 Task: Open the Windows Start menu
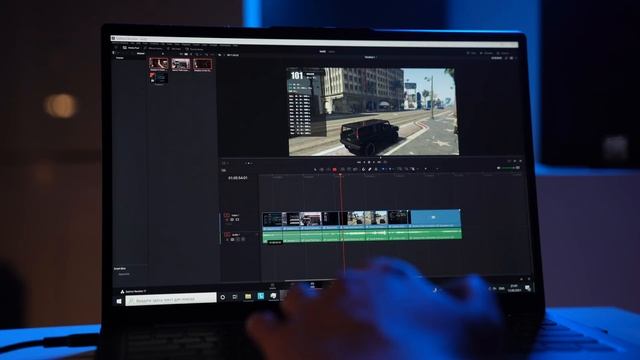pos(119,302)
